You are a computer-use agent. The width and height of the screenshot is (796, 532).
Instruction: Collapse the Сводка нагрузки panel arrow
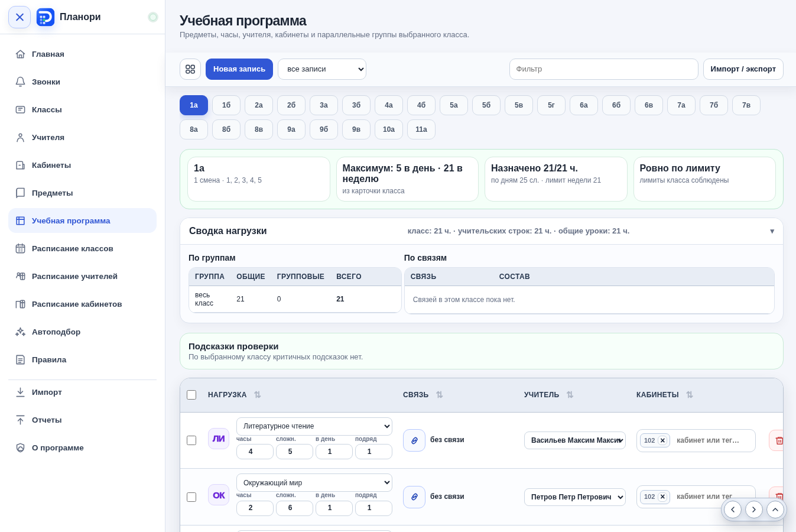(772, 231)
